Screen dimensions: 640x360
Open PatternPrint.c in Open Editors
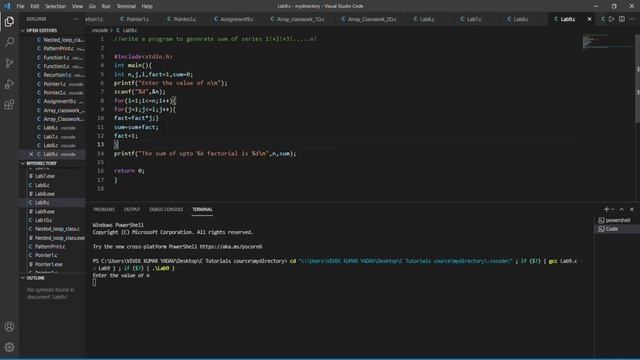pyautogui.click(x=53, y=49)
